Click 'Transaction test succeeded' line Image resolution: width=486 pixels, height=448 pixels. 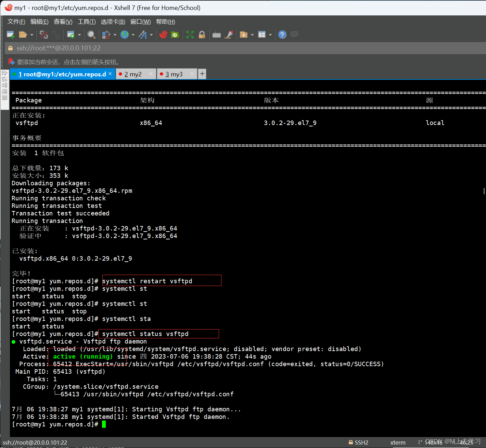point(61,213)
